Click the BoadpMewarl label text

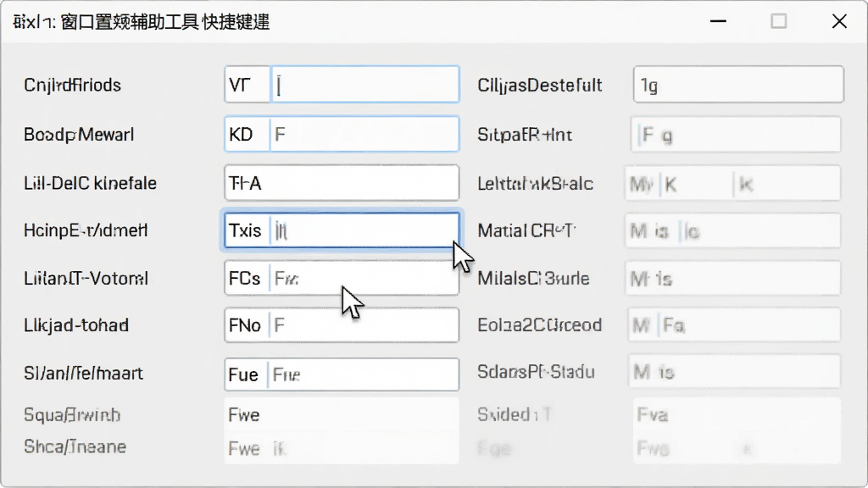click(79, 135)
